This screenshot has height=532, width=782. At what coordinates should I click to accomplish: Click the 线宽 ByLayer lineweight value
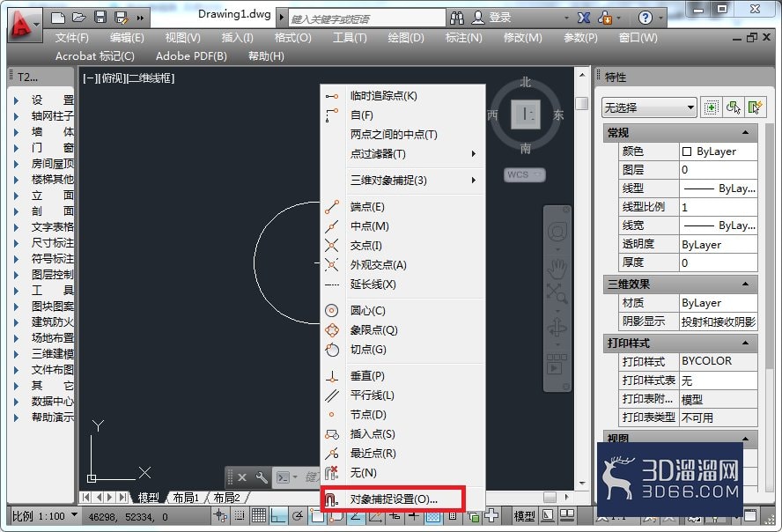point(719,225)
